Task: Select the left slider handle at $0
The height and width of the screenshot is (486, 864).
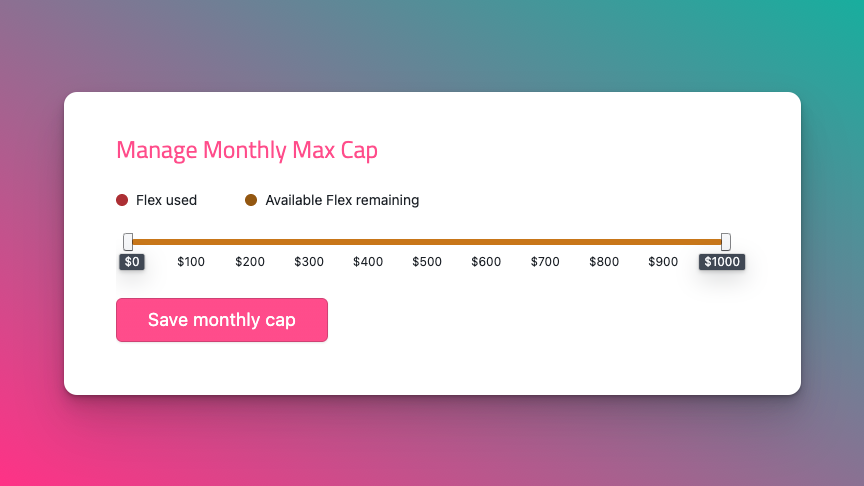Action: [128, 241]
